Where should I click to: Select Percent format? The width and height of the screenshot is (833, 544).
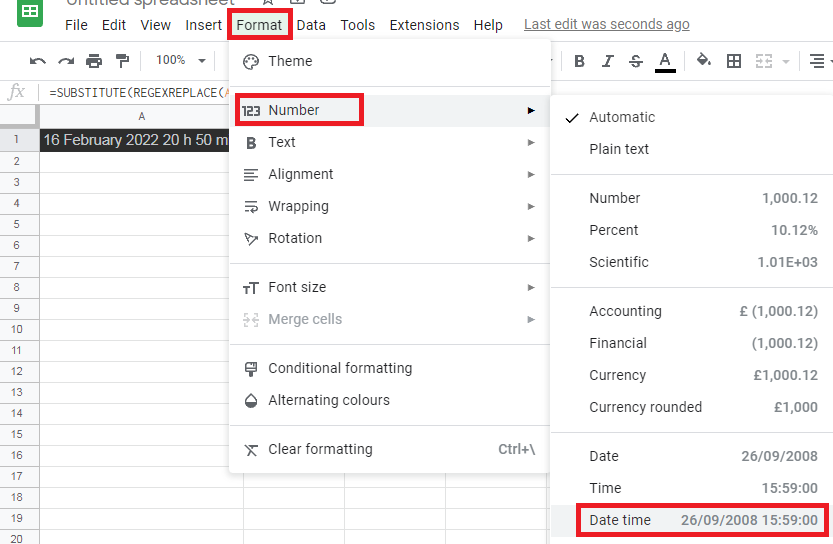[692, 230]
